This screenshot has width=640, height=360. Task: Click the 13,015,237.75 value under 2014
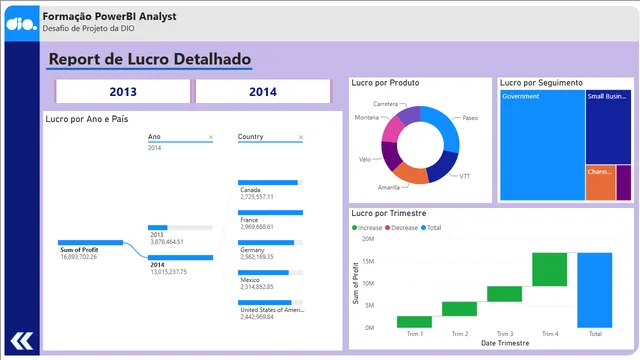pyautogui.click(x=169, y=272)
